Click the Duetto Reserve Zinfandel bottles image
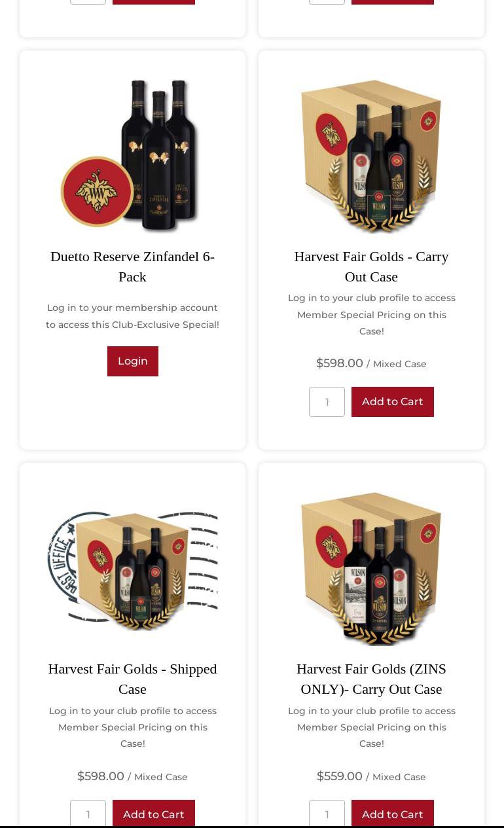The height and width of the screenshot is (828, 504). click(x=132, y=155)
